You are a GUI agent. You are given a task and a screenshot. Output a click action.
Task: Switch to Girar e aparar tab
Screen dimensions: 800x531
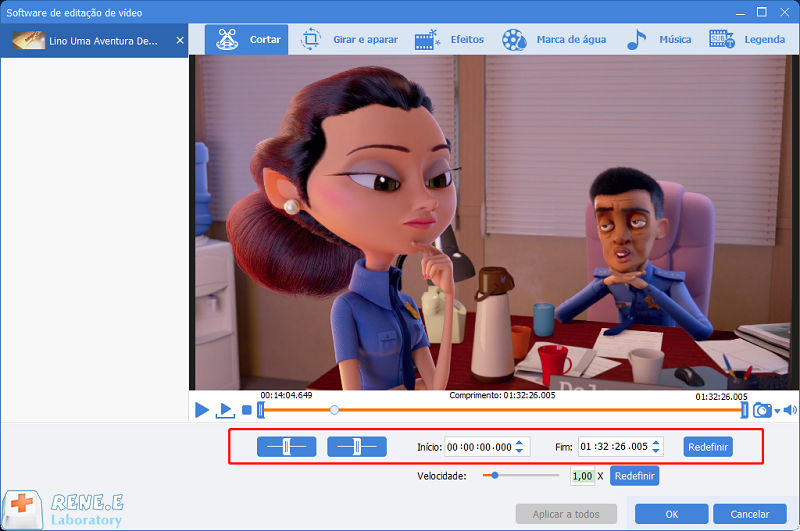[349, 39]
